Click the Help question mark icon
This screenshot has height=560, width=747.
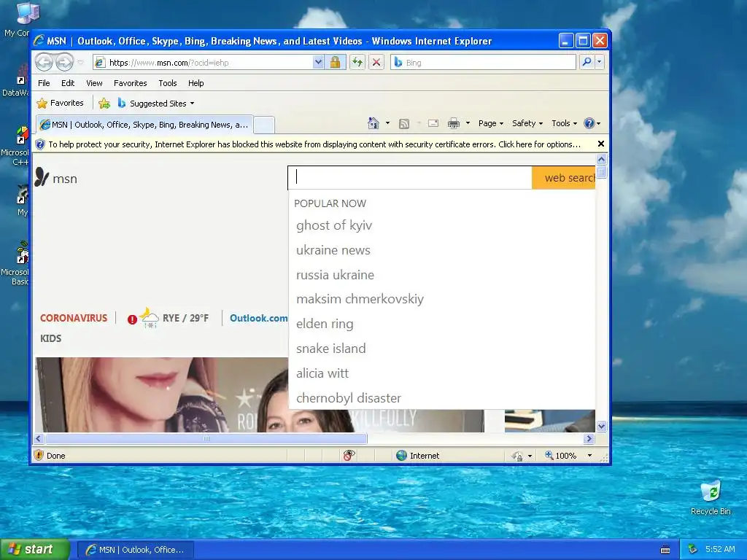[589, 123]
